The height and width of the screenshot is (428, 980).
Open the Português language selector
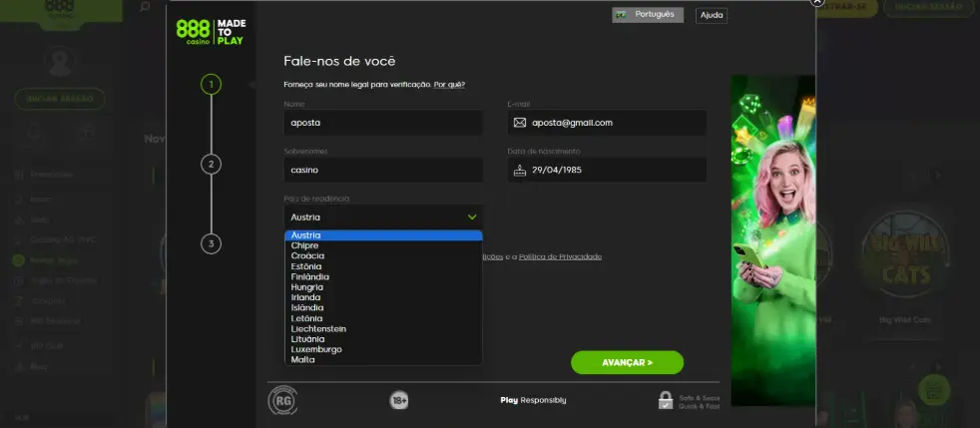[x=648, y=15]
